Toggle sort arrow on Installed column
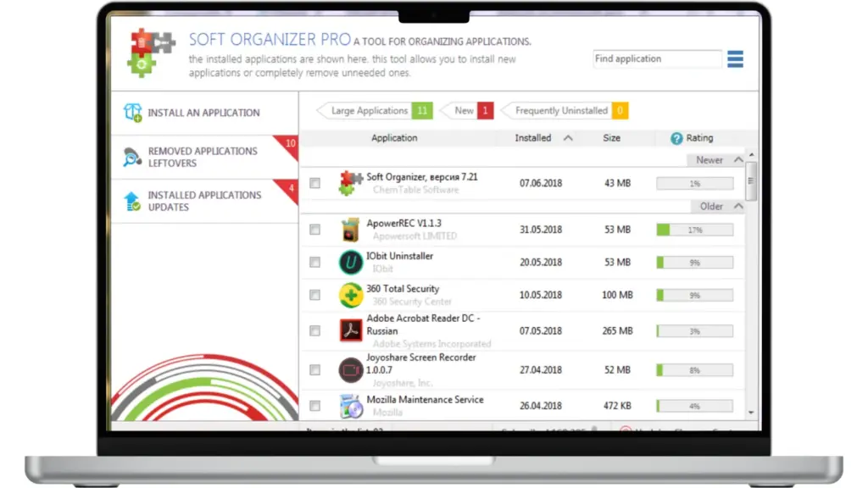 [568, 138]
